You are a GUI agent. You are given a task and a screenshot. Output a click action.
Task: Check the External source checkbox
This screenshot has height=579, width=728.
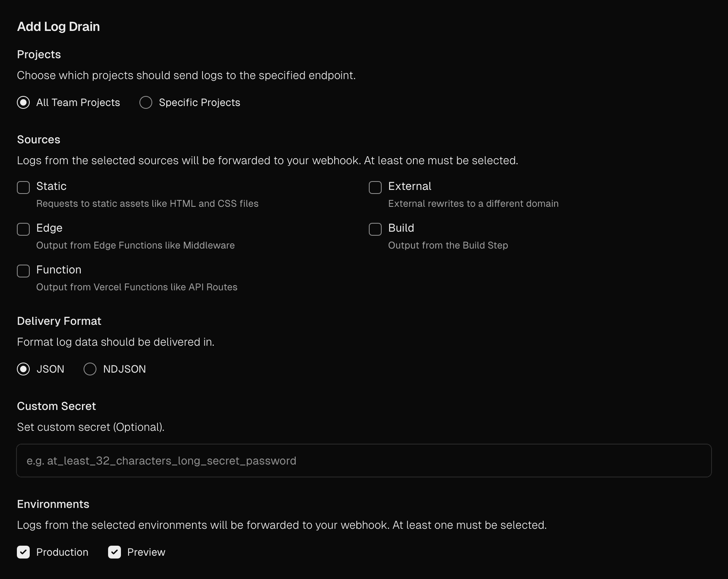pyautogui.click(x=375, y=188)
